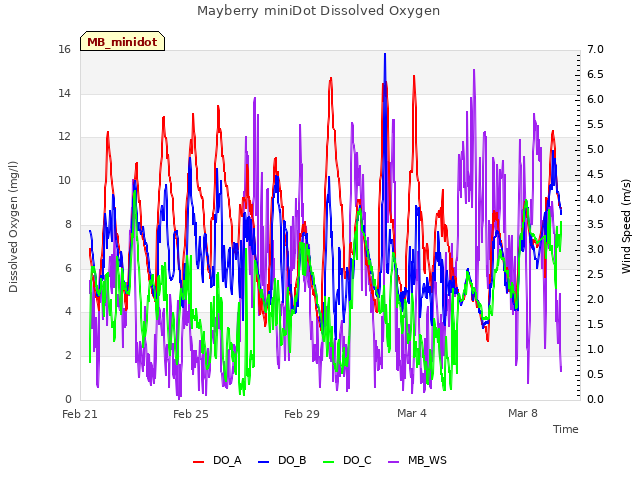Image resolution: width=640 pixels, height=480 pixels.
Task: Toggle the DO_C legend entry
Action: coord(347,461)
